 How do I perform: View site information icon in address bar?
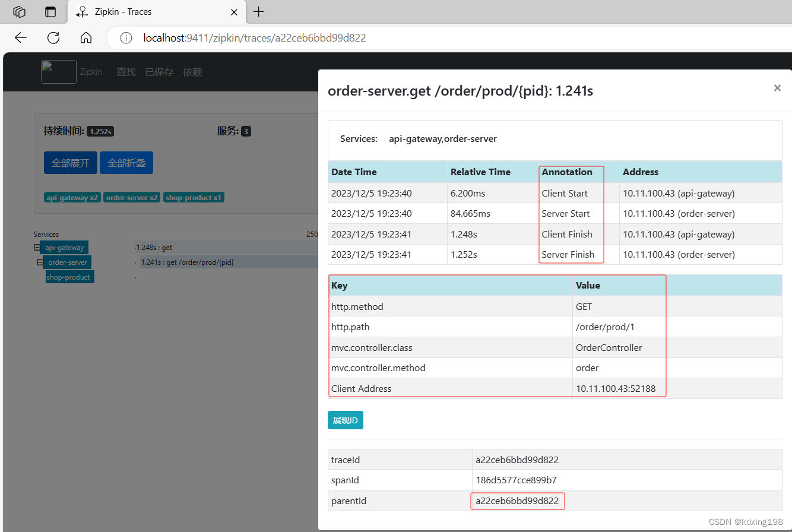coord(126,38)
